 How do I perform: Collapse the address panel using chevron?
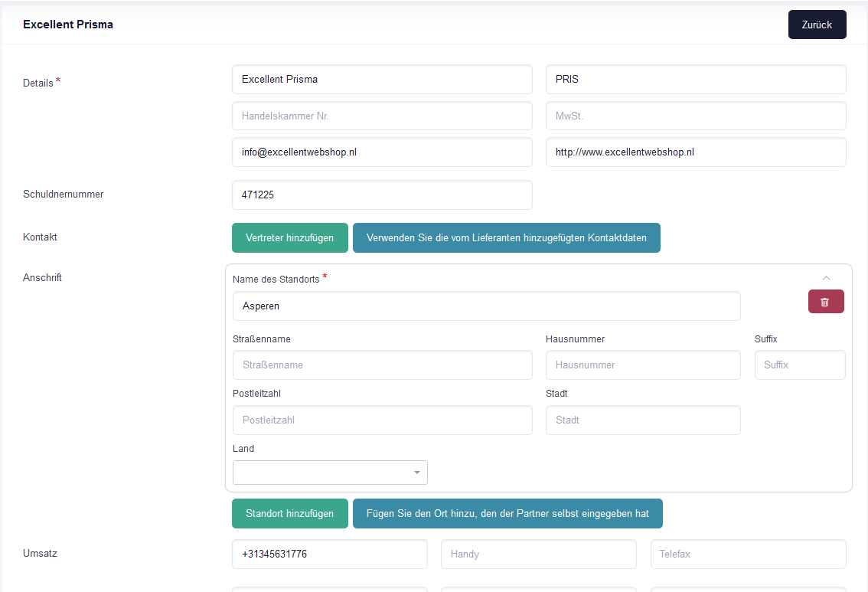coord(826,278)
